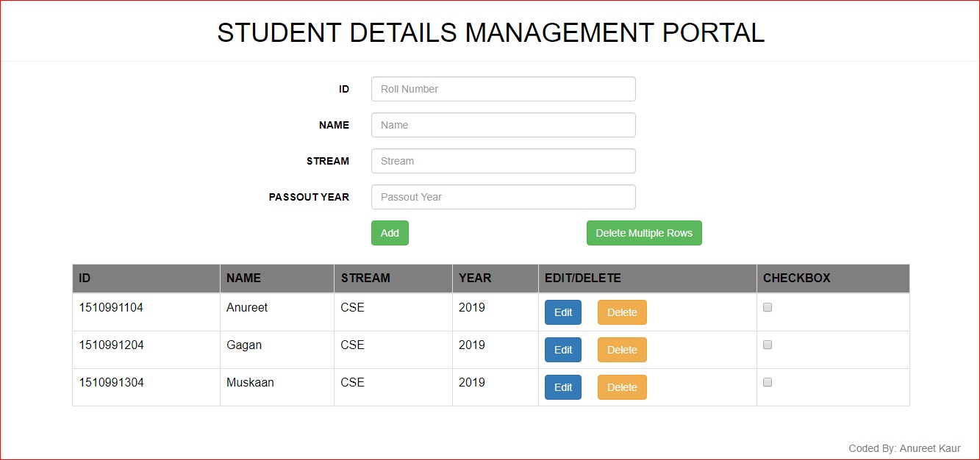The width and height of the screenshot is (980, 460).
Task: Edit Gagan's row details
Action: point(563,350)
